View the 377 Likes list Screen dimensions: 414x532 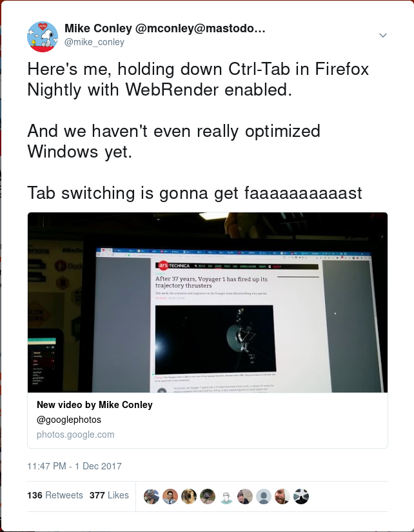(x=109, y=495)
